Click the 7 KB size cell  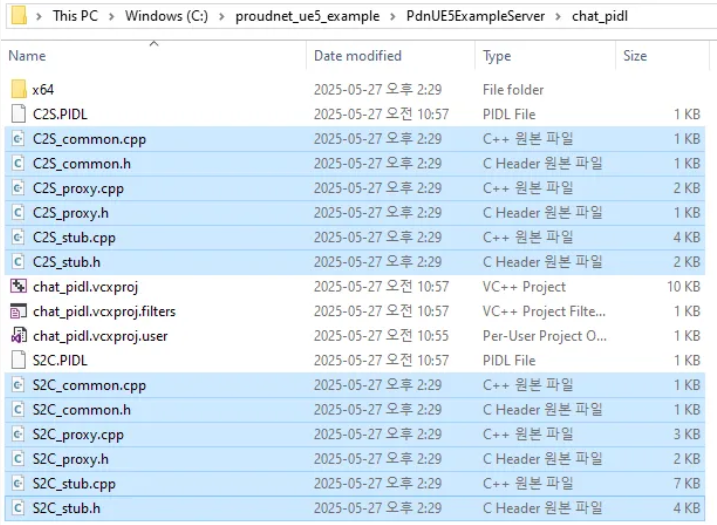(x=687, y=483)
